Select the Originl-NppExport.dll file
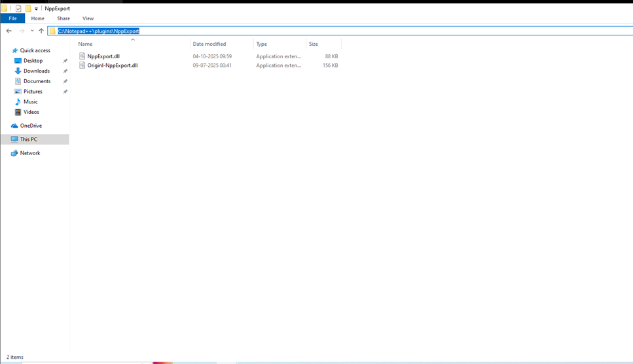The height and width of the screenshot is (364, 633). click(x=112, y=65)
